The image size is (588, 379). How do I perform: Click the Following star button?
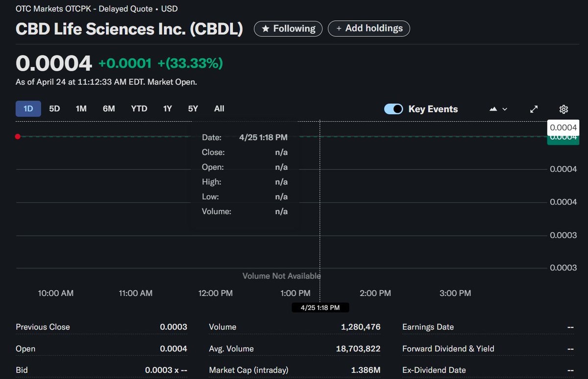pos(288,28)
